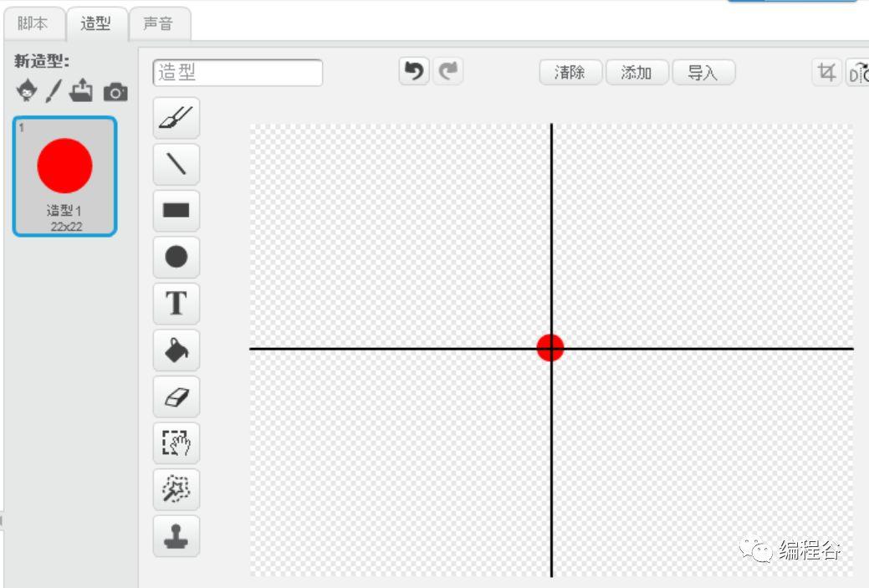
Task: Select the background removal wand tool
Action: coord(176,489)
